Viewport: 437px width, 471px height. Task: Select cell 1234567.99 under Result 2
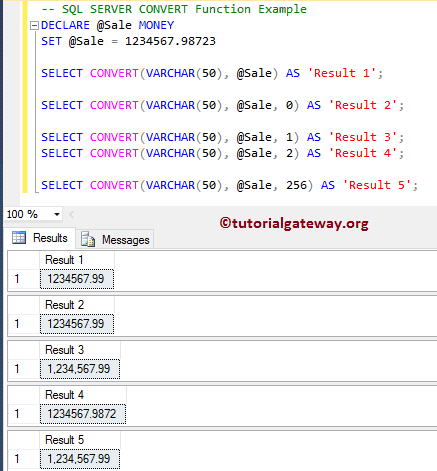[x=77, y=324]
